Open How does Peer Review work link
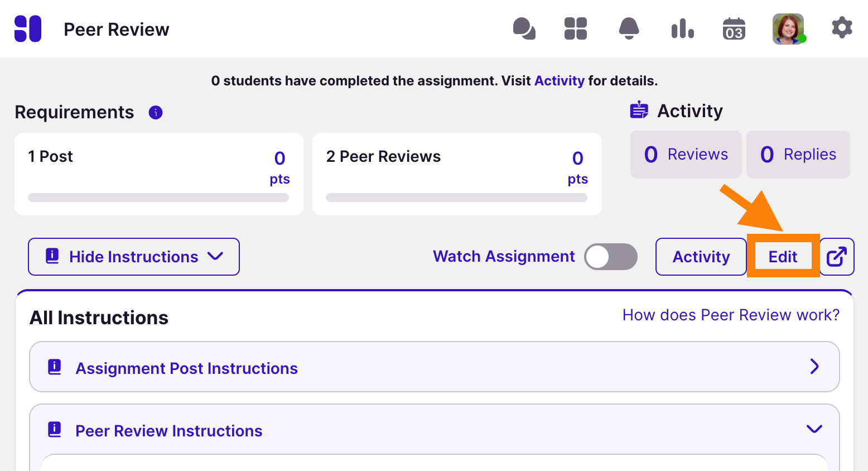The height and width of the screenshot is (471, 868). (731, 315)
